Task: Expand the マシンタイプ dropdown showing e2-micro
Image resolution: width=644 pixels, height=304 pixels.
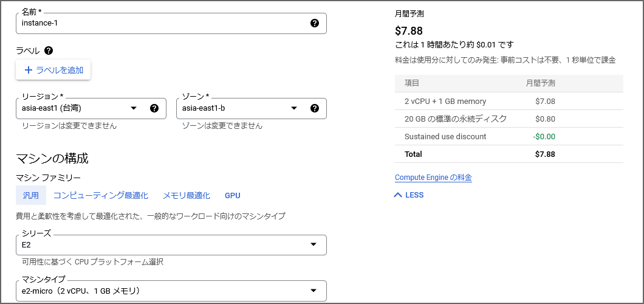Action: [170, 291]
